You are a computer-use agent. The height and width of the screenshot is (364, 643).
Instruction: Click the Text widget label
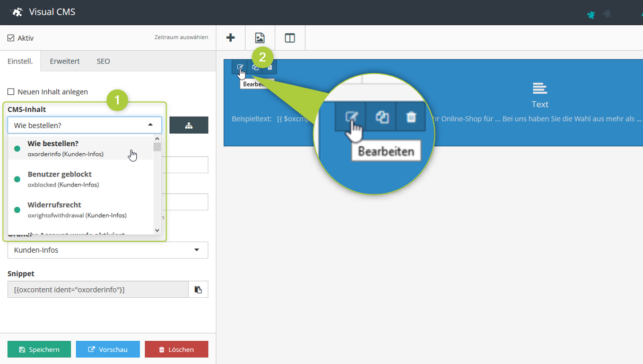click(x=540, y=104)
